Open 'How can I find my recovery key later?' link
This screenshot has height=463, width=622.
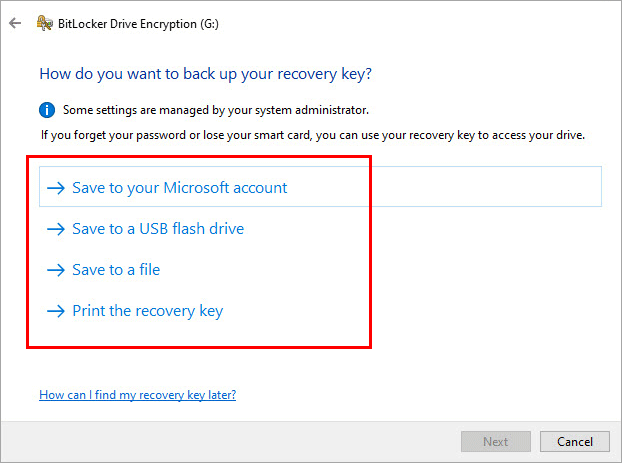point(138,395)
